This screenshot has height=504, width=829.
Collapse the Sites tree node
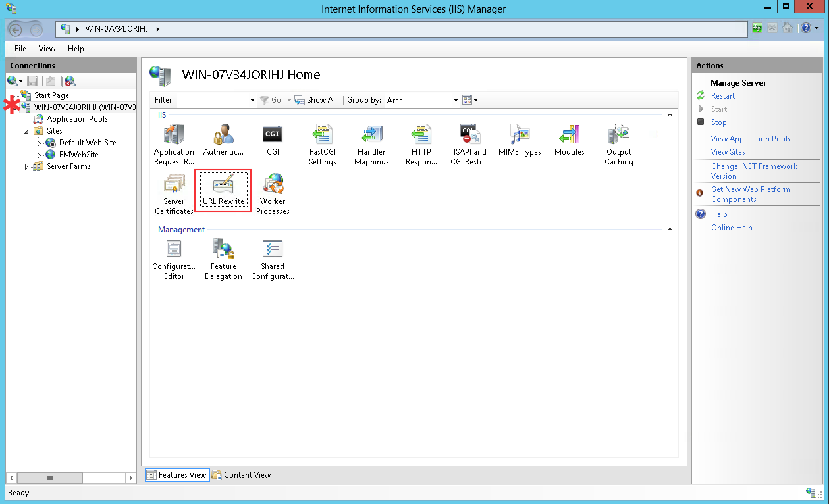point(27,131)
